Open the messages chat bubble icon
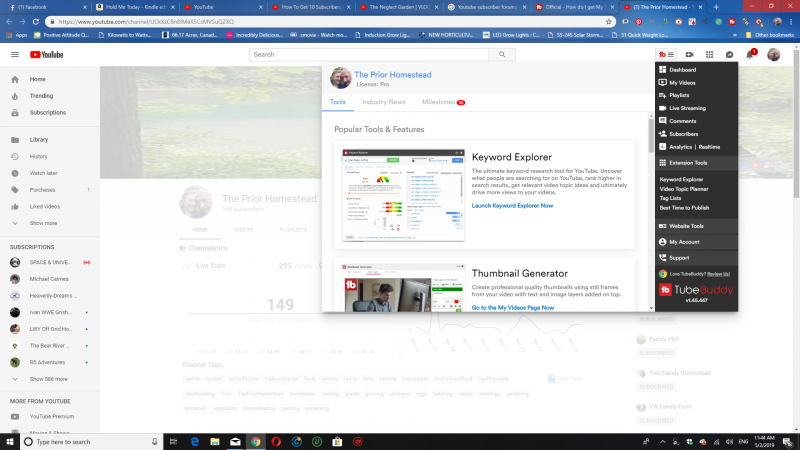 [x=729, y=54]
